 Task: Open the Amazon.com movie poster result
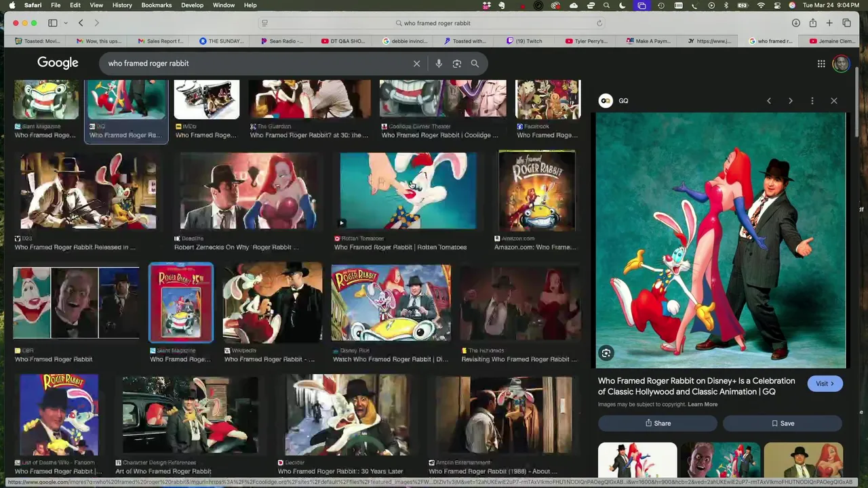pos(536,191)
